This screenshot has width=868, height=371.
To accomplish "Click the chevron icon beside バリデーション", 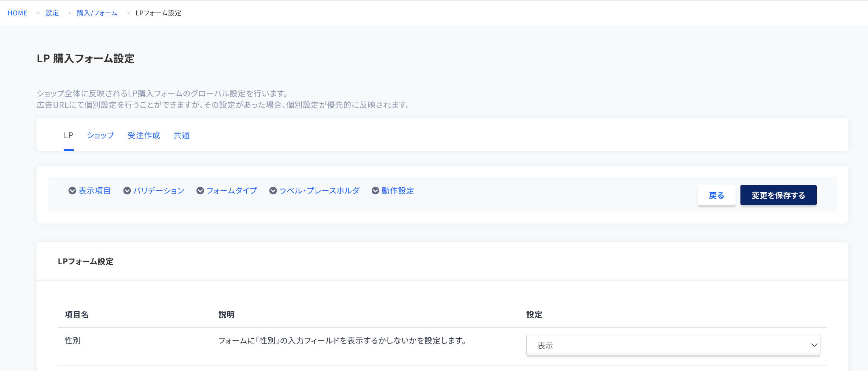I will pyautogui.click(x=127, y=191).
